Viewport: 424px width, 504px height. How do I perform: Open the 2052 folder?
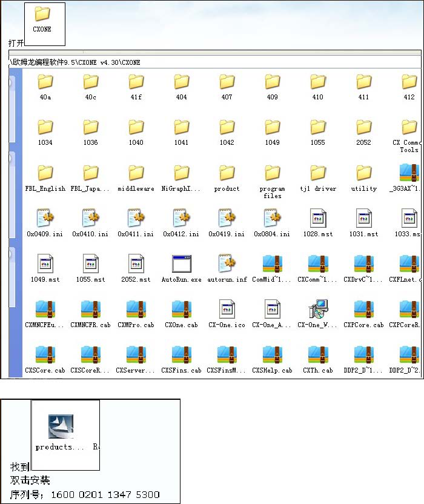pyautogui.click(x=363, y=133)
